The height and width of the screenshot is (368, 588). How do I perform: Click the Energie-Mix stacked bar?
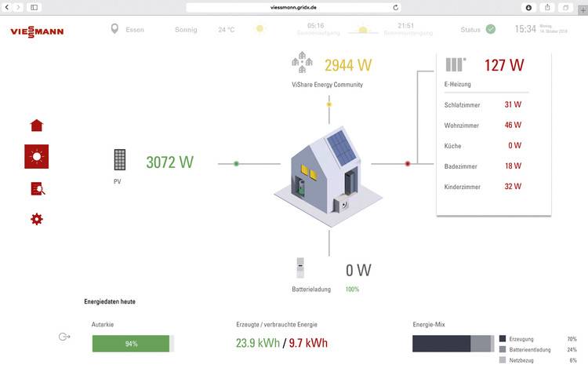[x=453, y=344]
